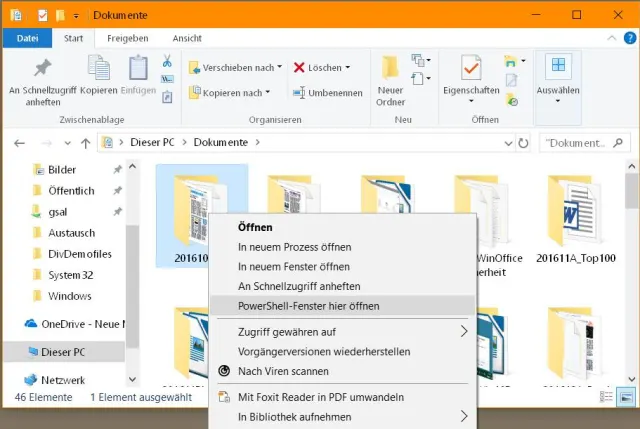Expand In Bibliothek aufnehmen submenu
Viewport: 640px width, 429px height.
click(464, 416)
